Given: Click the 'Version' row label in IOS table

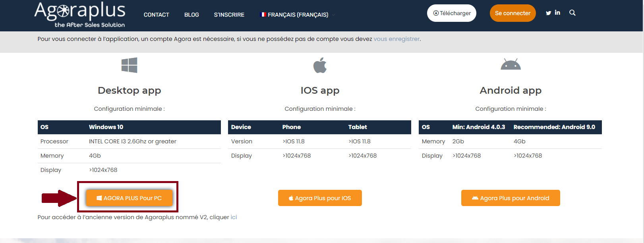Looking at the screenshot, I should pos(242,141).
